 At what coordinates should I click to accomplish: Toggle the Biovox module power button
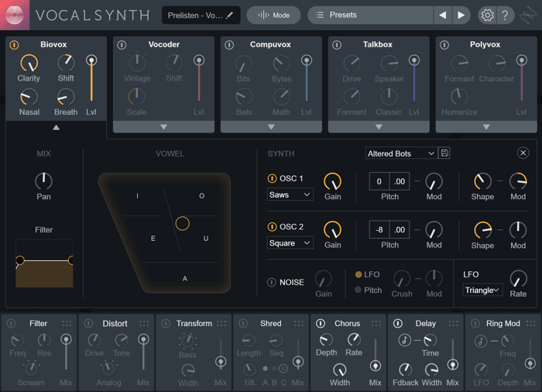click(x=14, y=45)
